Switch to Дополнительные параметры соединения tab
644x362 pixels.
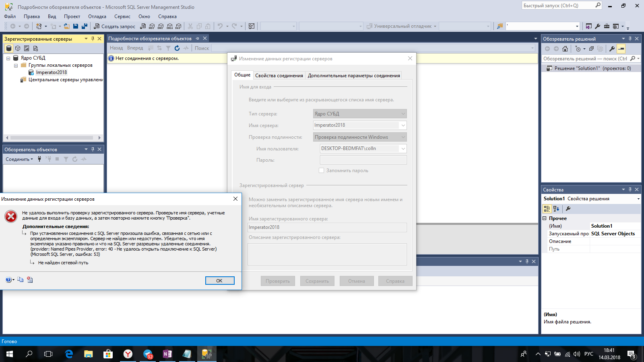point(354,76)
